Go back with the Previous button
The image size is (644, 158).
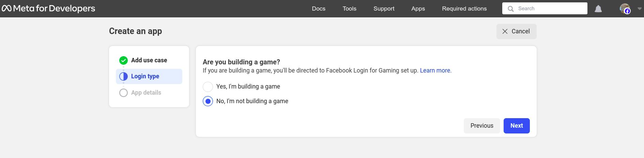pos(482,126)
